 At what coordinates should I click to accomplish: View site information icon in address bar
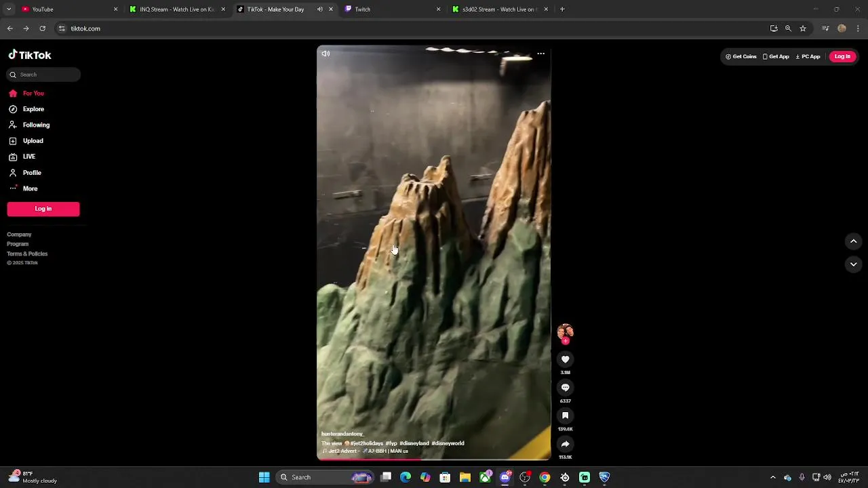click(x=62, y=28)
